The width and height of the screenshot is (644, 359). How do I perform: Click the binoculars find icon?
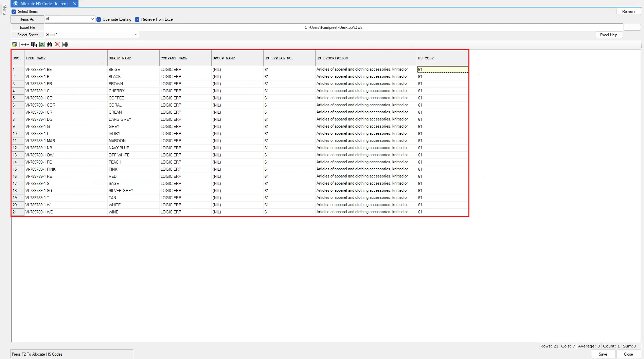coord(50,44)
